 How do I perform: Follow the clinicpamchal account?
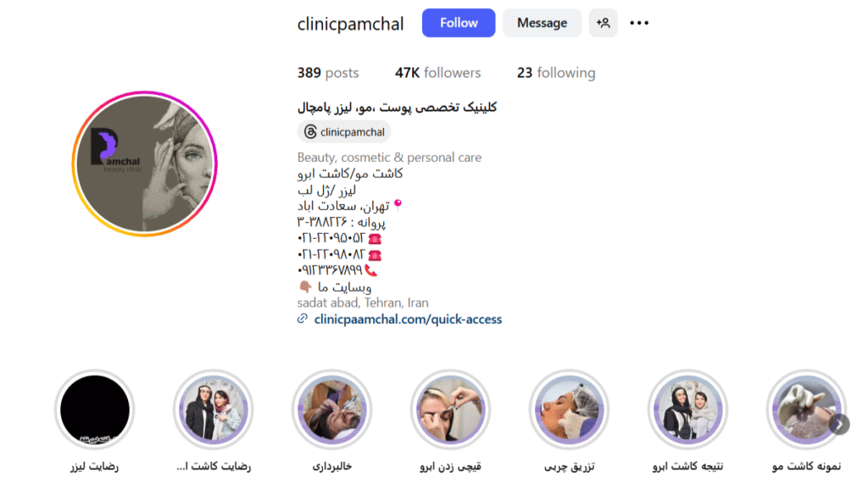(459, 23)
